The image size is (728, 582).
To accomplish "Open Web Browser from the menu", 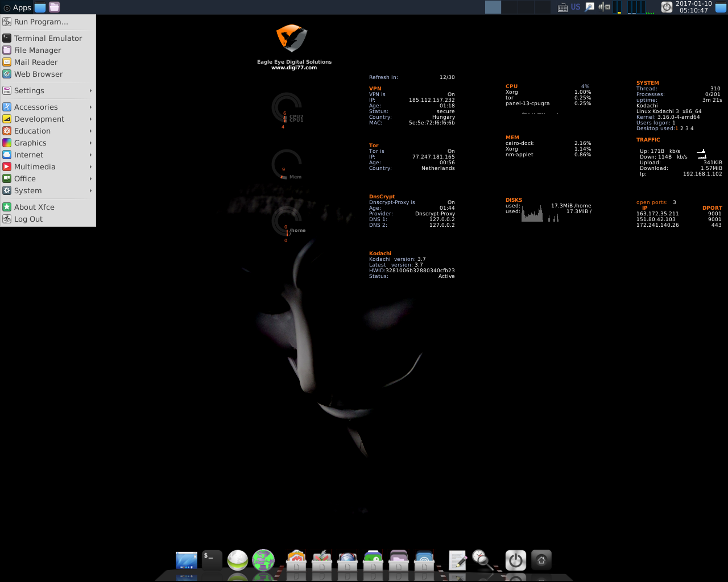I will click(x=48, y=74).
